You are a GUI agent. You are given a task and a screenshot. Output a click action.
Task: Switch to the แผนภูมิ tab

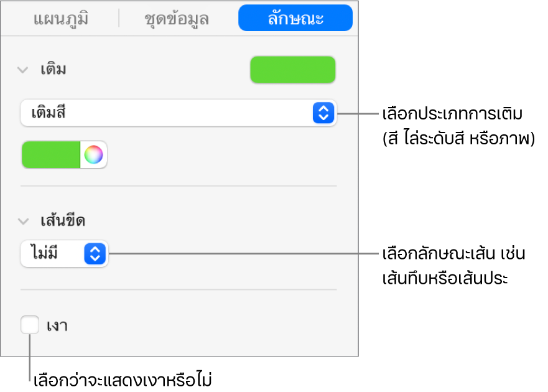tap(60, 19)
